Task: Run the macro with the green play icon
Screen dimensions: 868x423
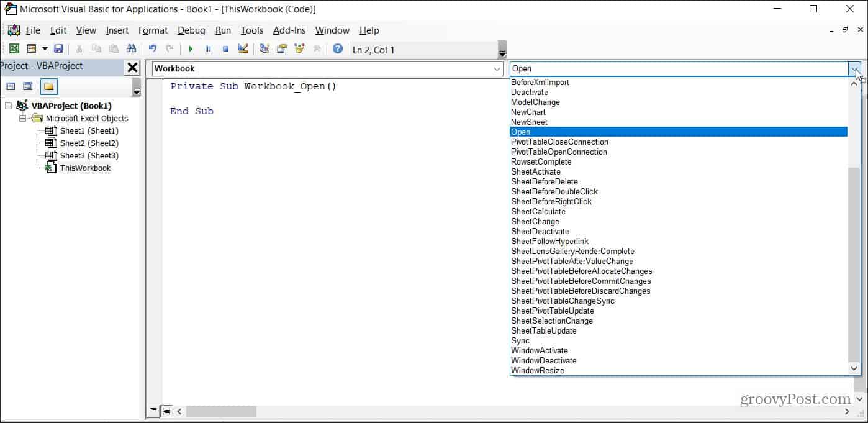Action: coord(191,49)
